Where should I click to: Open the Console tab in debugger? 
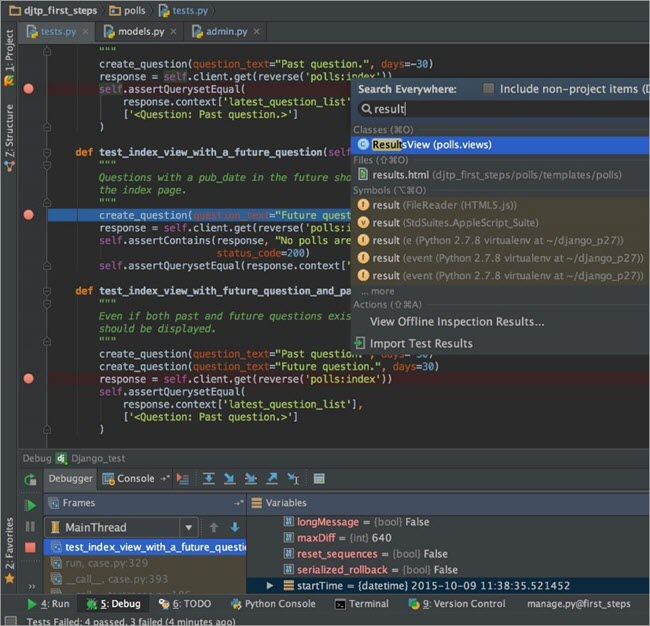(136, 479)
